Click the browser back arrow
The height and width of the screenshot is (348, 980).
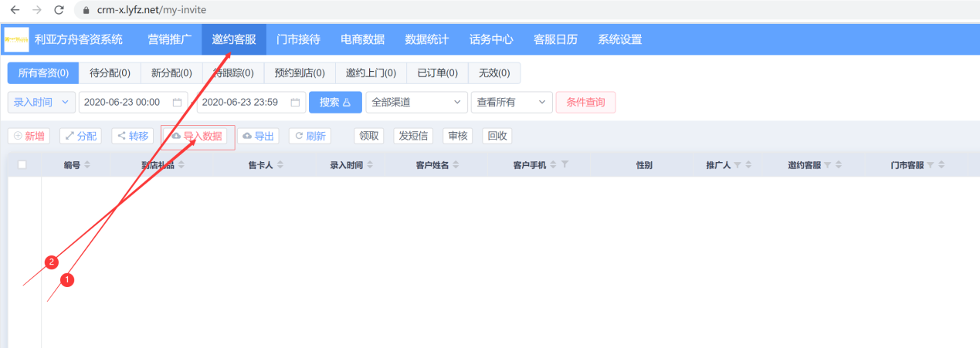14,11
